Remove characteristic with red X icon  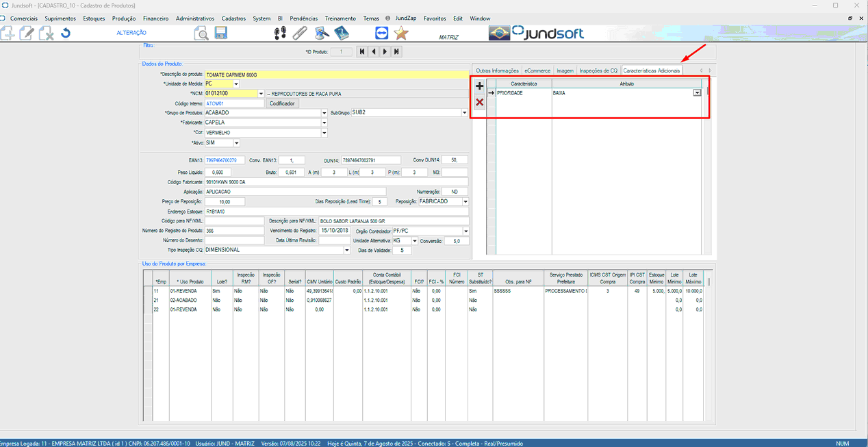[x=479, y=102]
